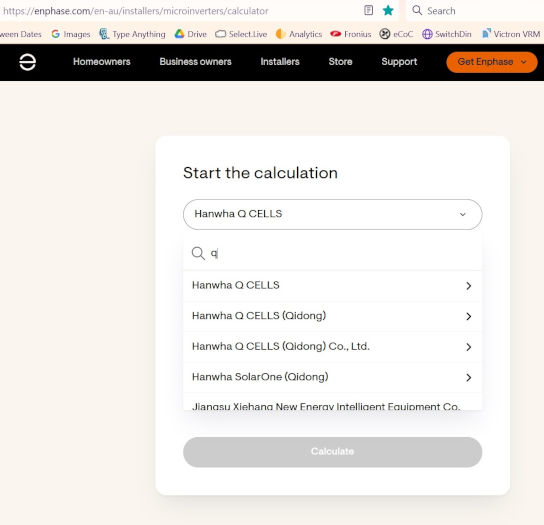Screen dimensions: 544x525
Task: Select Hanwha Q CELLS from the list
Action: click(332, 286)
